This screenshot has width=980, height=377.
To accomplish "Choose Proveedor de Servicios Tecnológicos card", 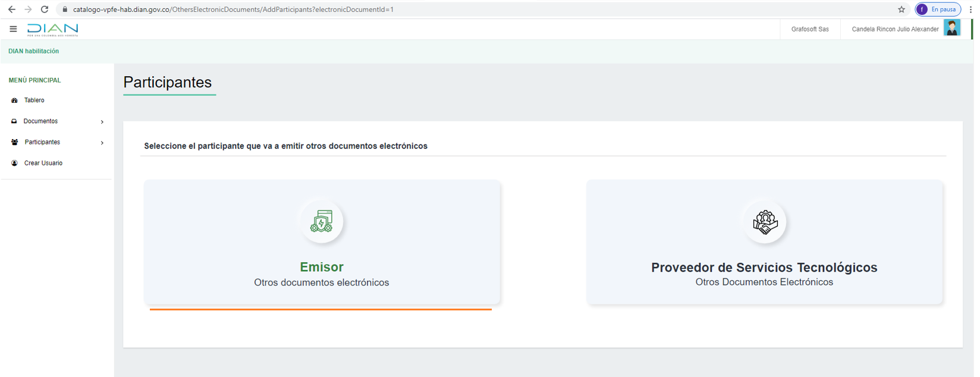I will click(x=764, y=268).
